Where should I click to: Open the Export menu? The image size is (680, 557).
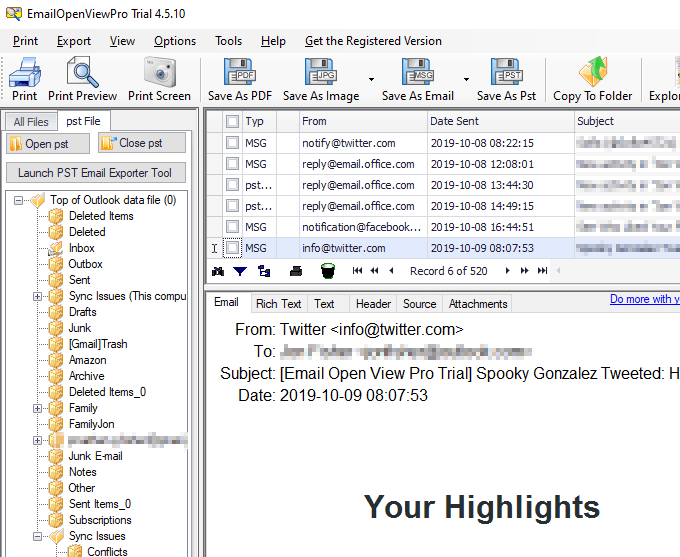tap(74, 41)
